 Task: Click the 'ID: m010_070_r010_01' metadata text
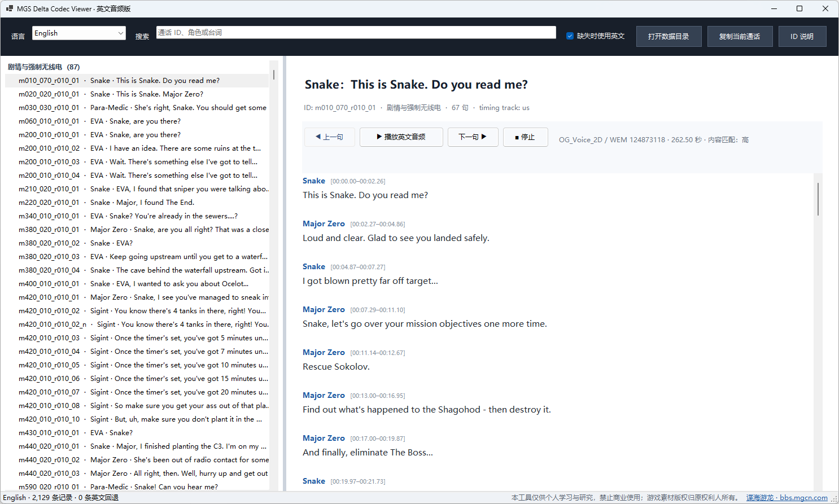coord(339,108)
